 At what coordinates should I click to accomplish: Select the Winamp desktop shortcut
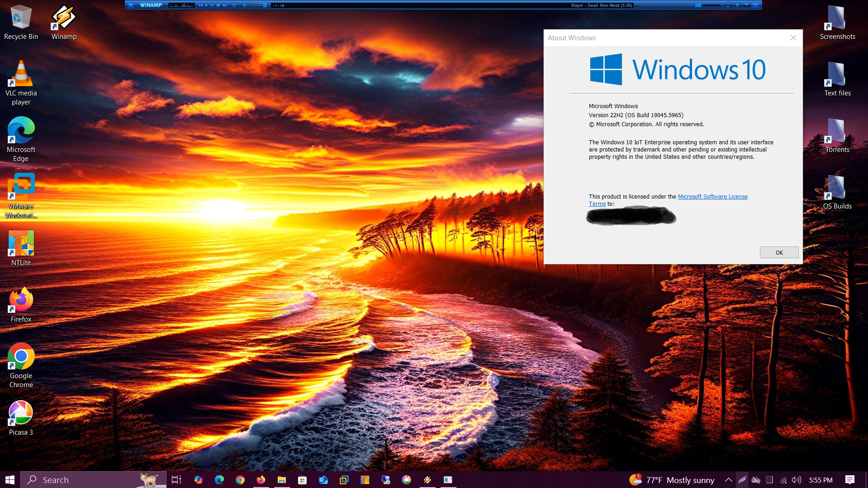pos(64,22)
